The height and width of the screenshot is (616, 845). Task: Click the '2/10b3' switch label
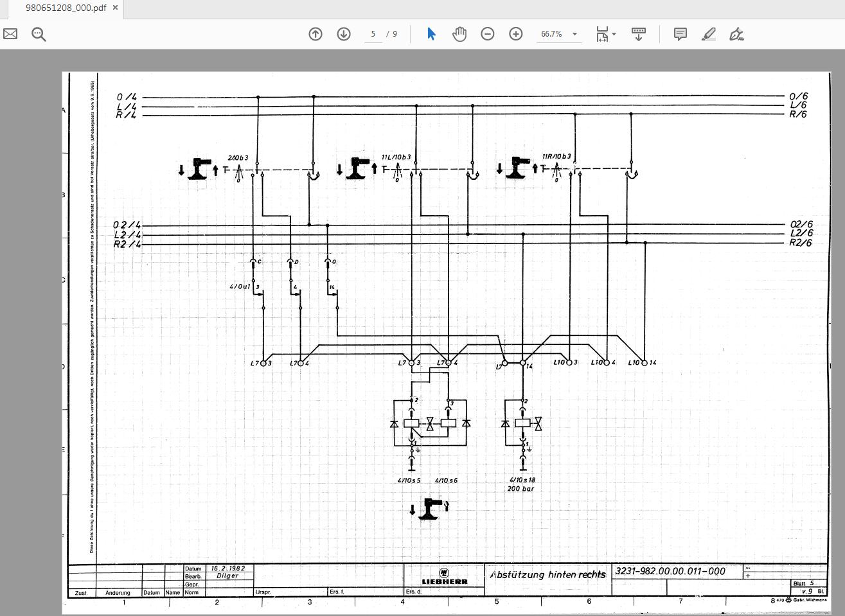238,157
